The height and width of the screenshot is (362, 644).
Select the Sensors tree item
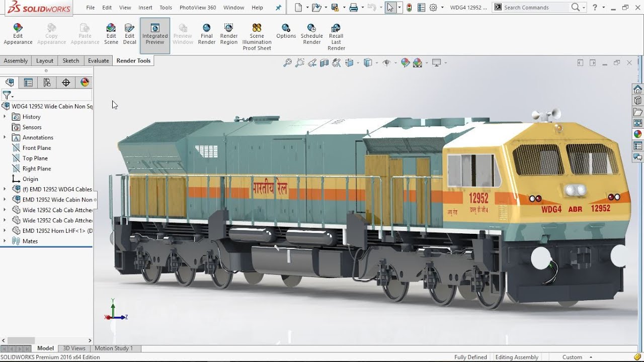32,127
